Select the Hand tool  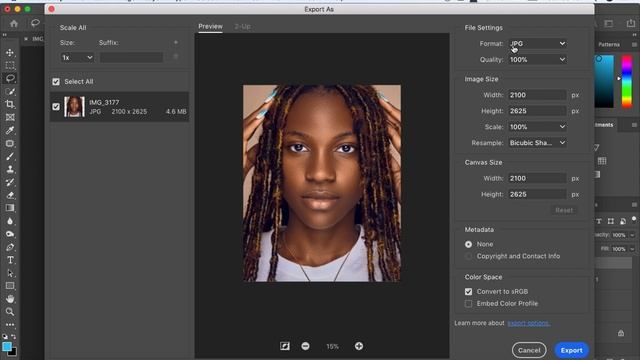(10, 299)
